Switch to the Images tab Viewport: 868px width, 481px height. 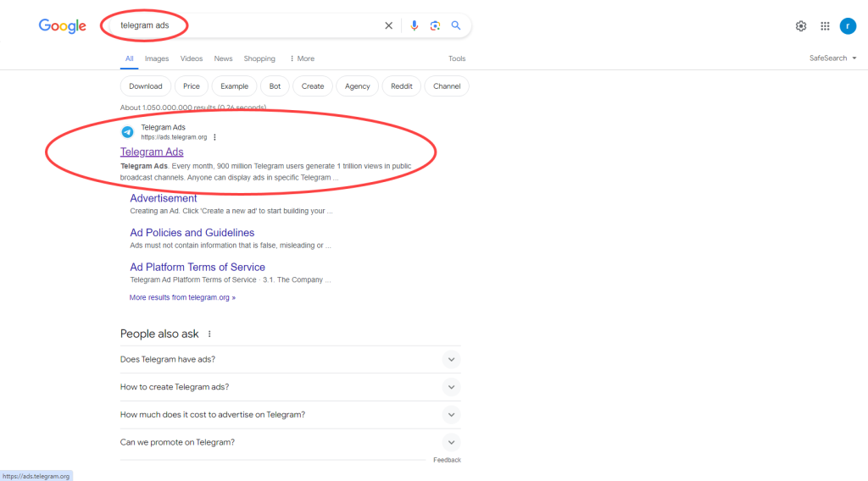[x=157, y=58]
